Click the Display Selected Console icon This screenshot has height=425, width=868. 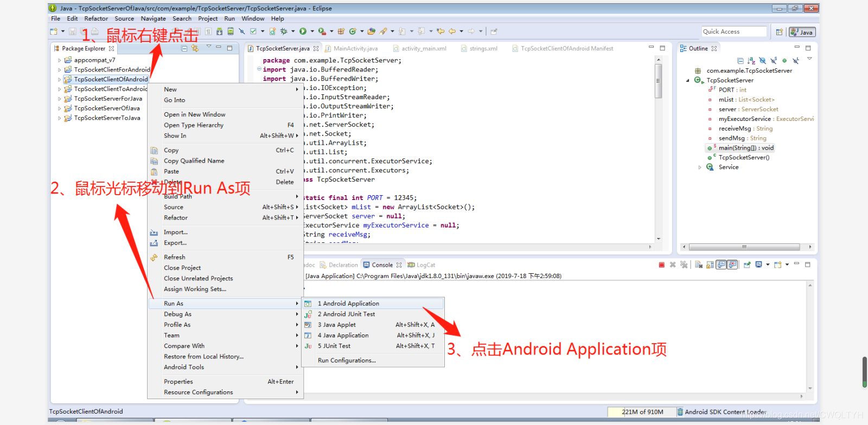click(758, 265)
